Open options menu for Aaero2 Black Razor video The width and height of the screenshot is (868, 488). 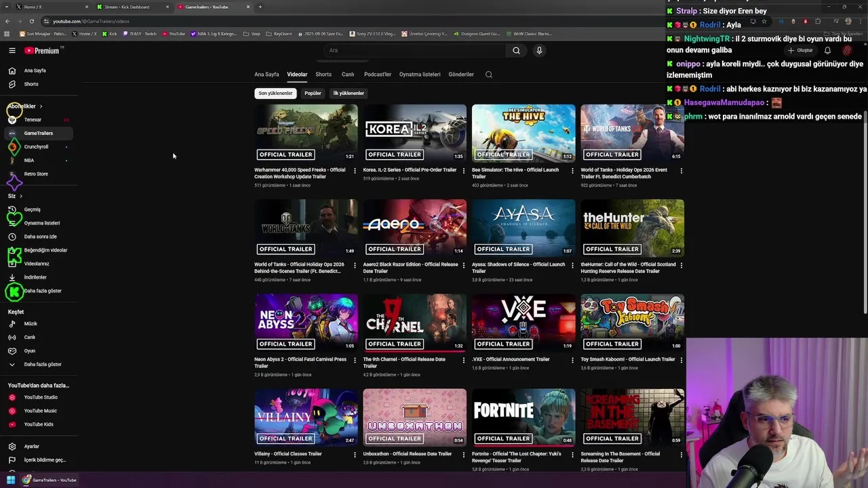(464, 265)
